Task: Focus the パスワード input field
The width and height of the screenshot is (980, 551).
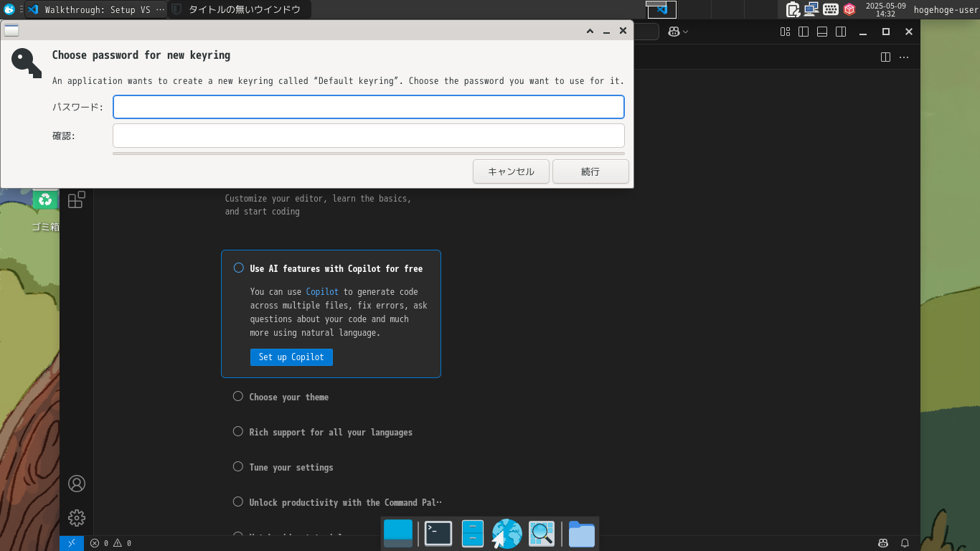Action: (369, 107)
